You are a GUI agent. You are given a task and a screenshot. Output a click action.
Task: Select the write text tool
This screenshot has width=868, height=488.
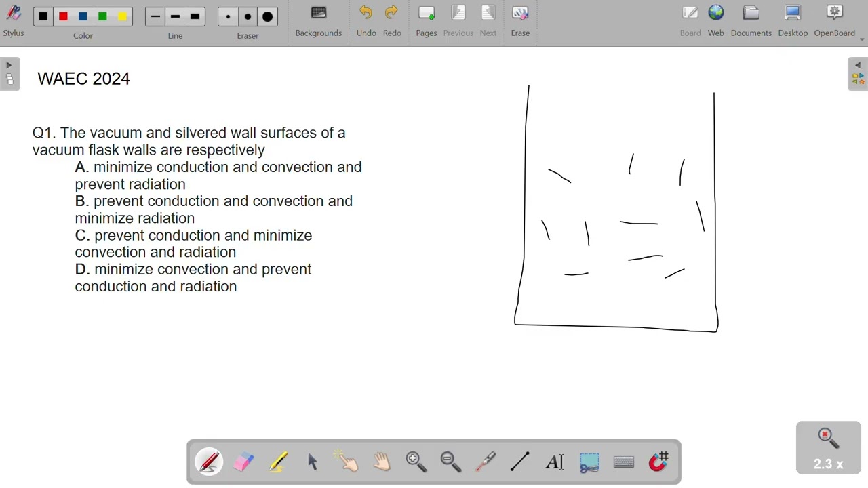coord(555,462)
